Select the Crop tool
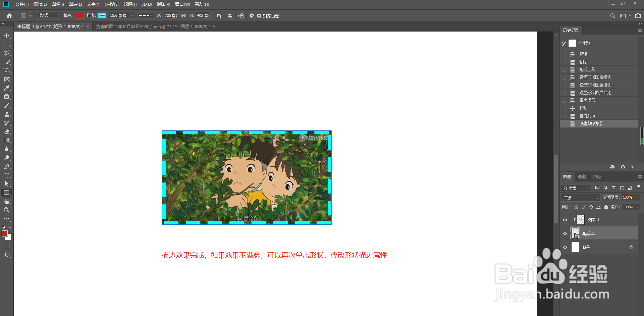 pos(7,70)
